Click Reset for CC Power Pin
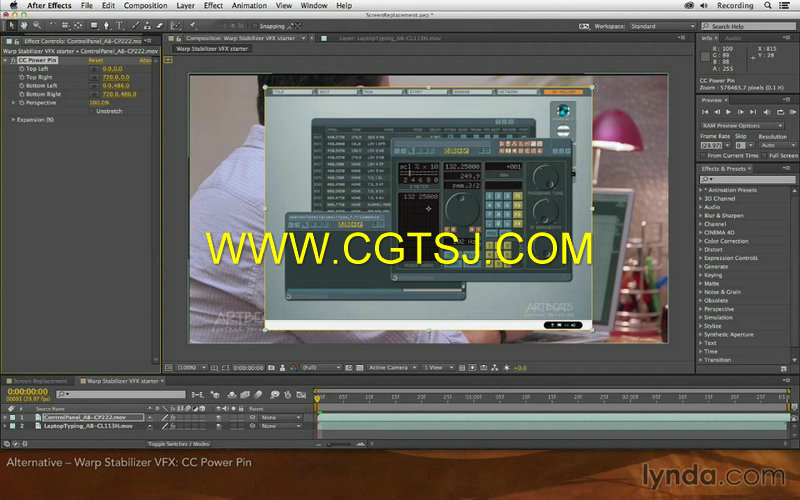 [95, 60]
